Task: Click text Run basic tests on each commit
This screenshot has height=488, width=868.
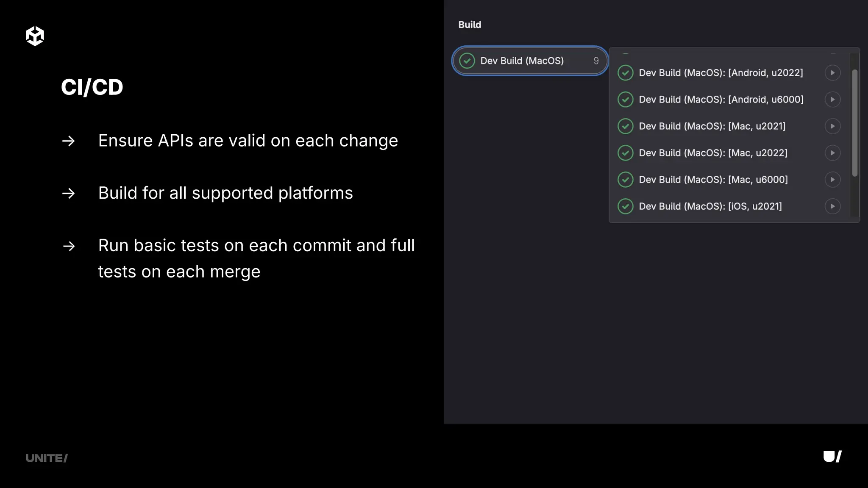Action: click(225, 246)
